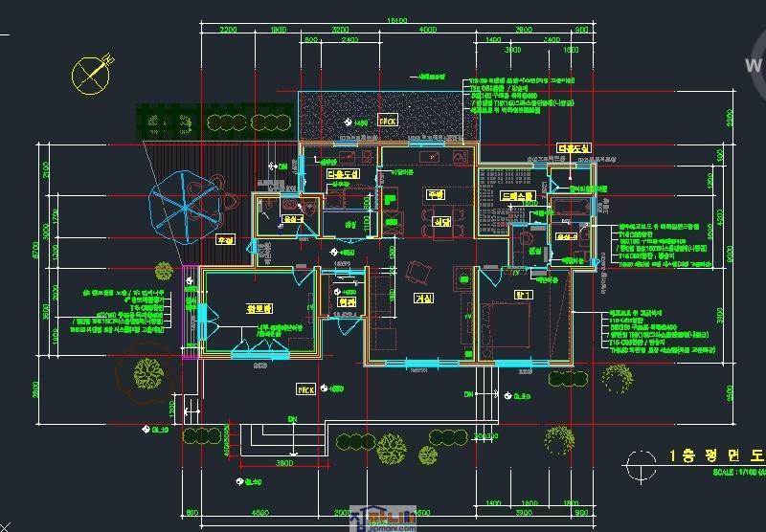Select the upper DECK label
This screenshot has width=766, height=532.
pos(388,122)
